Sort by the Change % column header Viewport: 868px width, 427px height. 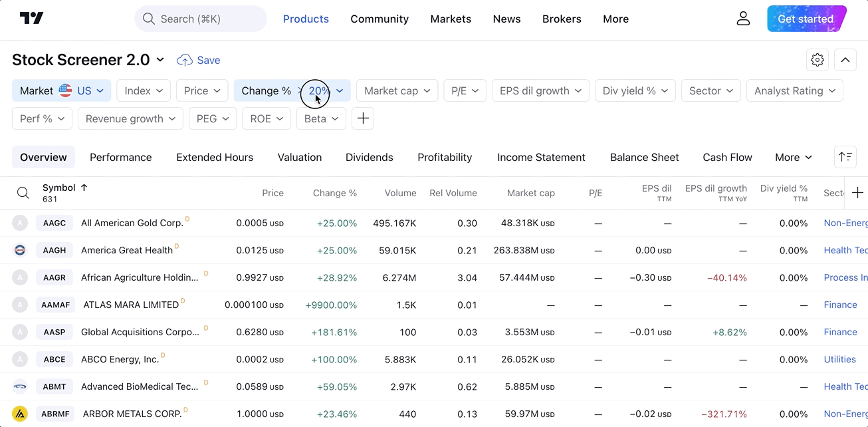[x=335, y=193]
